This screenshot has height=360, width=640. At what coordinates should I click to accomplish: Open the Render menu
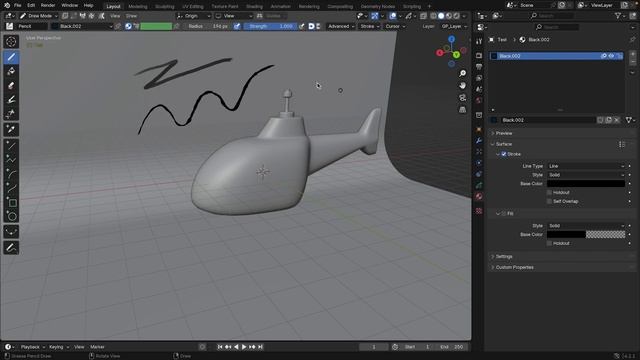48,5
